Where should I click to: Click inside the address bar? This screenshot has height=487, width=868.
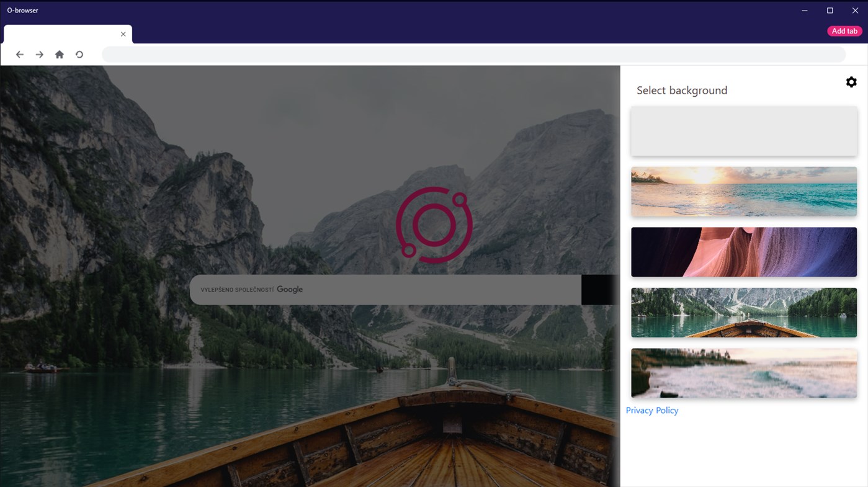473,54
